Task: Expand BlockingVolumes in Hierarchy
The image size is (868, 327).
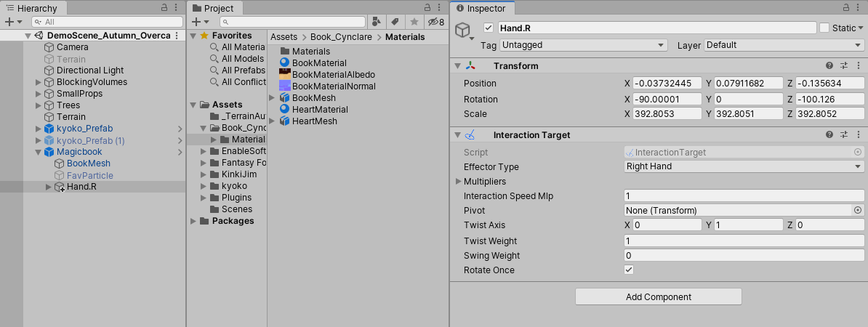Action: click(39, 82)
